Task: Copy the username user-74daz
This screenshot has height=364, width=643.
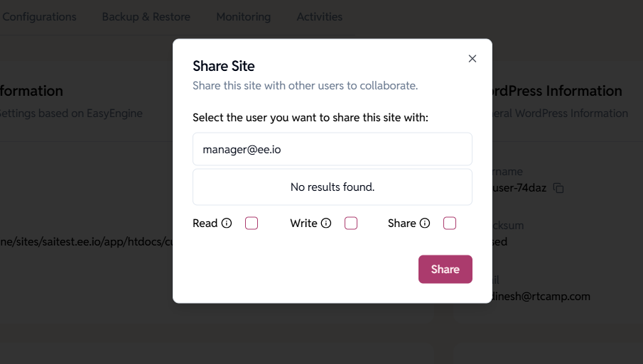Action: click(x=558, y=188)
